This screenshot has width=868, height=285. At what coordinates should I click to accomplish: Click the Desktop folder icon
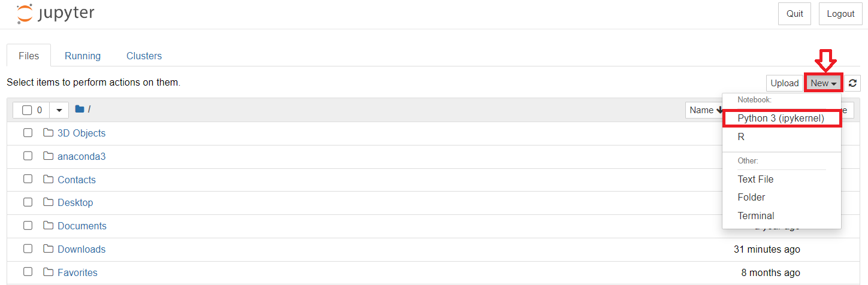click(49, 202)
